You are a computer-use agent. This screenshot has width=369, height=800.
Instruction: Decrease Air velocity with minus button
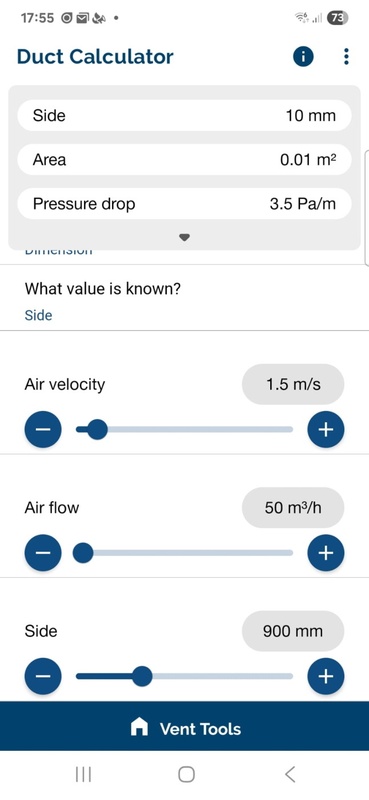(43, 430)
